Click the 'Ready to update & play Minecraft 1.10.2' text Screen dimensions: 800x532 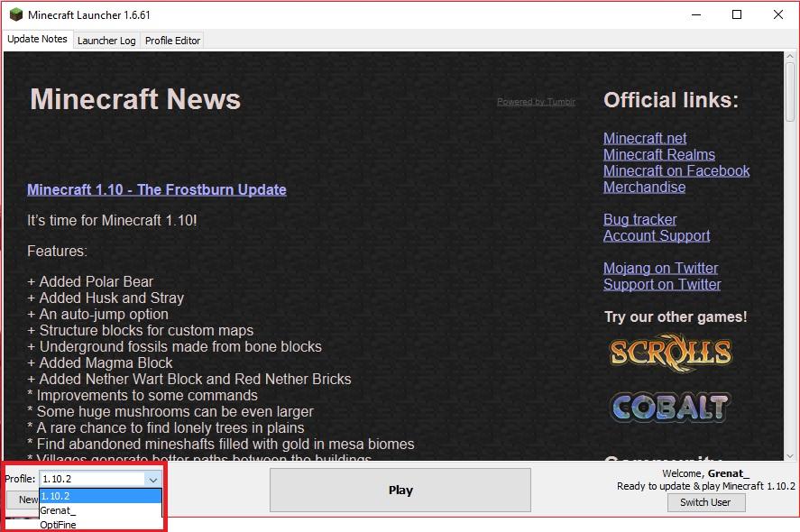pyautogui.click(x=705, y=486)
